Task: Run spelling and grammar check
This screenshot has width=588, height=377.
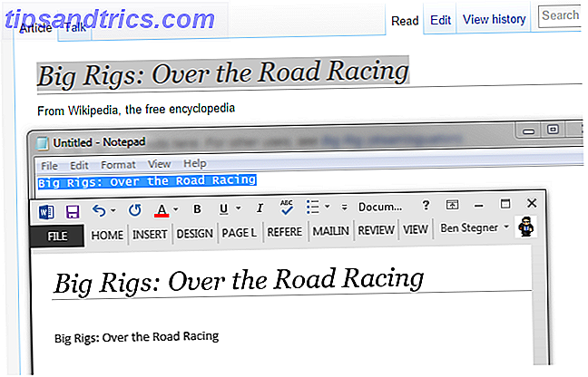Action: [x=287, y=207]
